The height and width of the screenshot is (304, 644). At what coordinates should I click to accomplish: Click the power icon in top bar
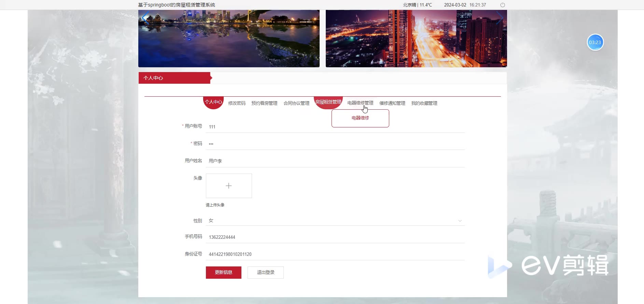pos(502,5)
